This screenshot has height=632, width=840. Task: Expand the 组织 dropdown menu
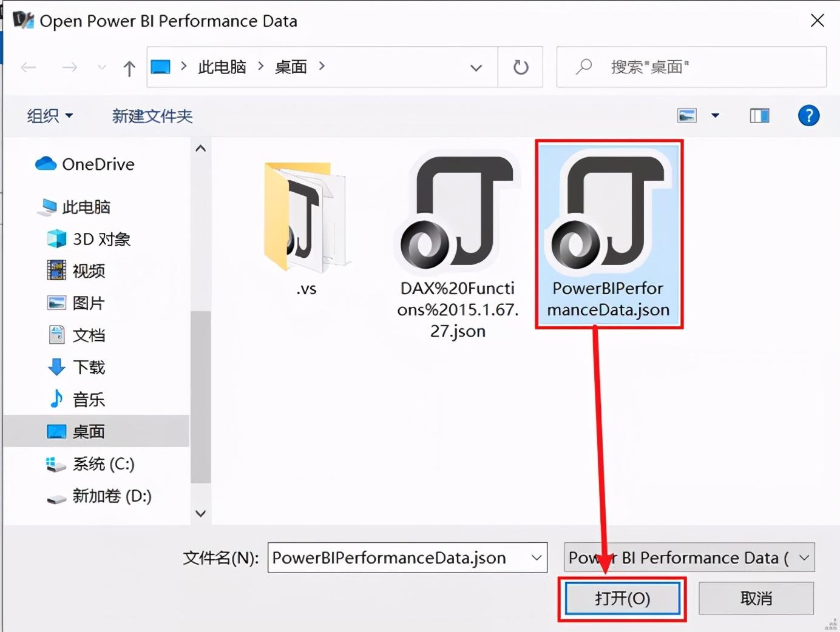[x=50, y=115]
